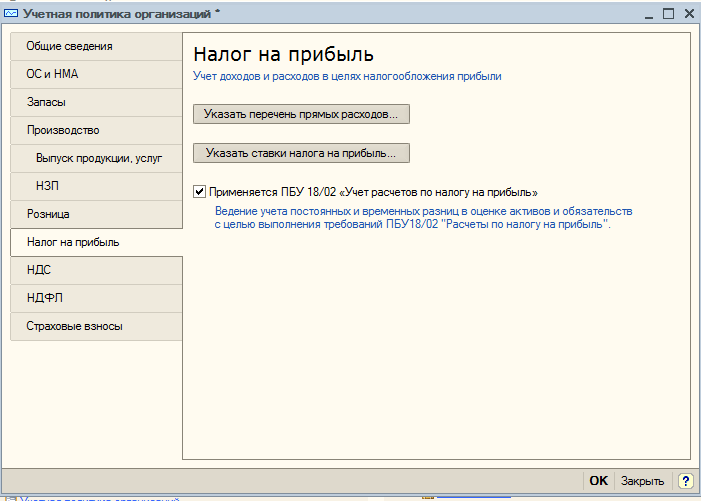The height and width of the screenshot is (501, 701).
Task: Open the НДС tab
Action: click(x=96, y=270)
